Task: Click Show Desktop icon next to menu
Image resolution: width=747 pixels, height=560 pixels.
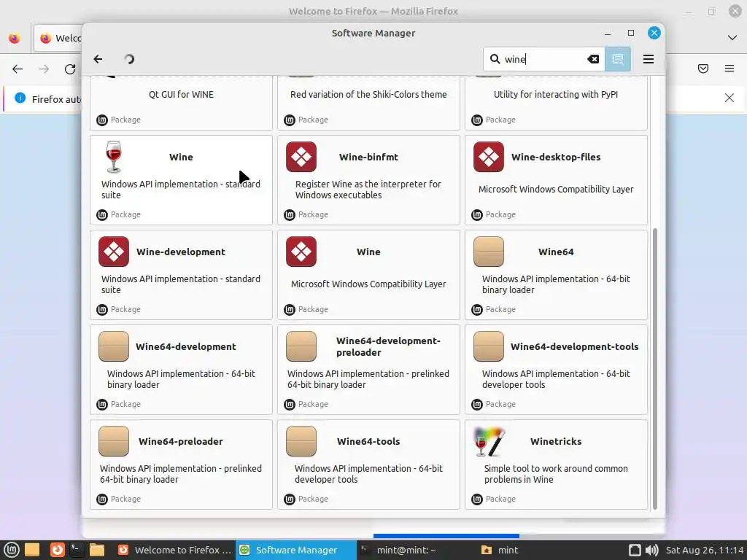Action: point(32,550)
